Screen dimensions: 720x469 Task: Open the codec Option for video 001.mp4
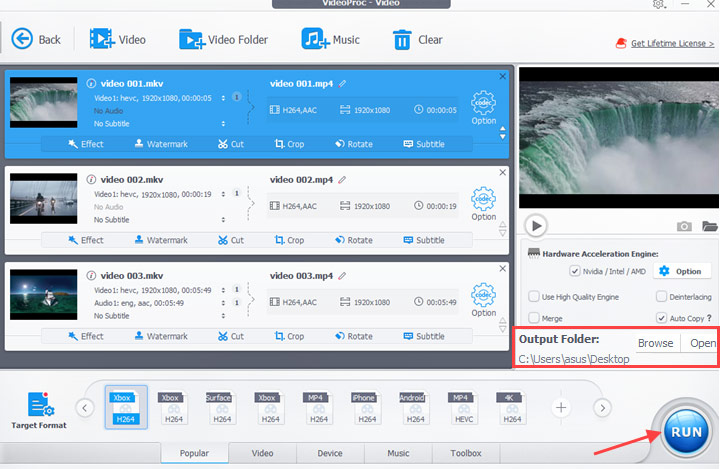pos(484,108)
